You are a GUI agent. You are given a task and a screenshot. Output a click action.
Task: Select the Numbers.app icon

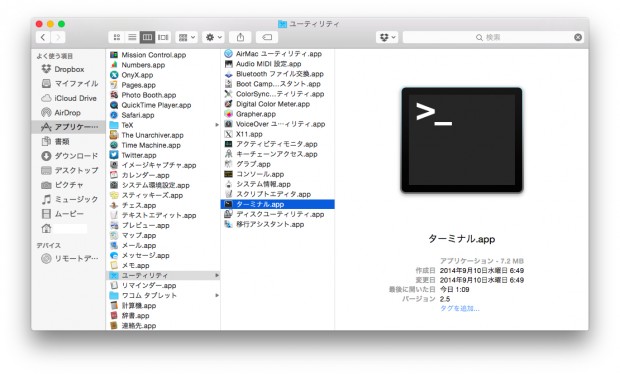coord(114,65)
